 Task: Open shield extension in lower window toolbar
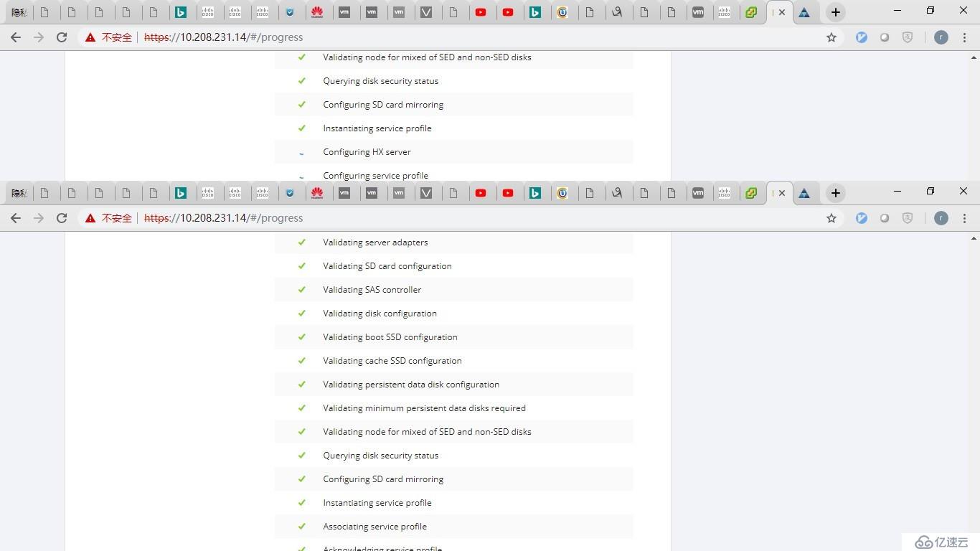click(908, 218)
